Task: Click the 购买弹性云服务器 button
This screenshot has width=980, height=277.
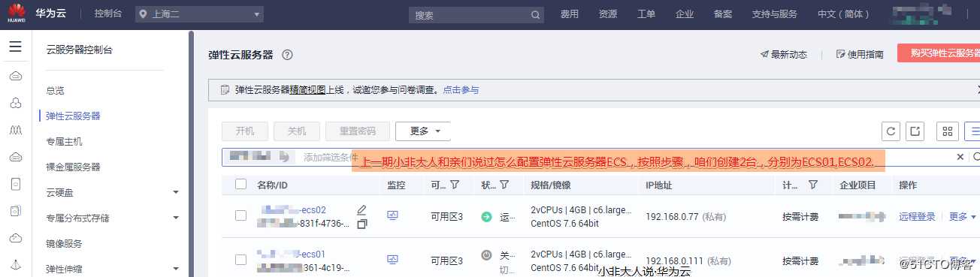Action: (939, 53)
